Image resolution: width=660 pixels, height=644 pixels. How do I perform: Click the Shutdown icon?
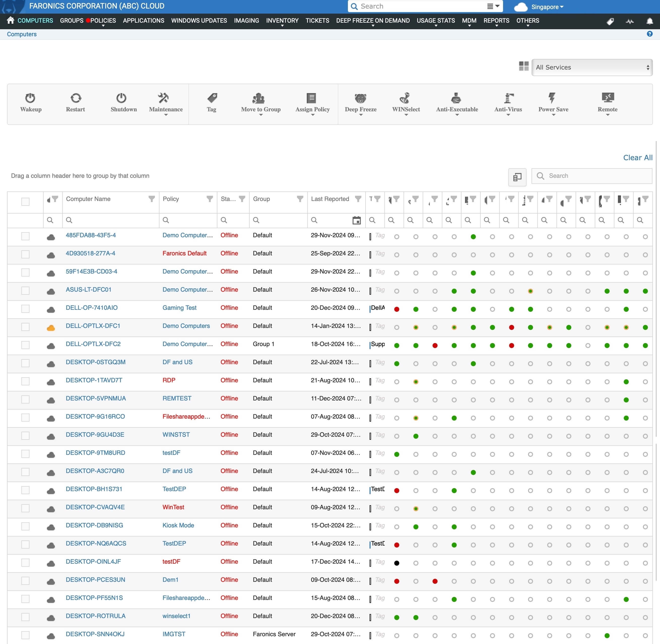(x=121, y=98)
